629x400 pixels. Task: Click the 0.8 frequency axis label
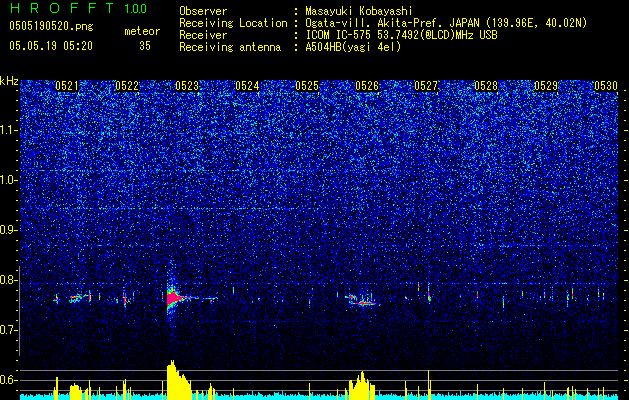(8, 280)
